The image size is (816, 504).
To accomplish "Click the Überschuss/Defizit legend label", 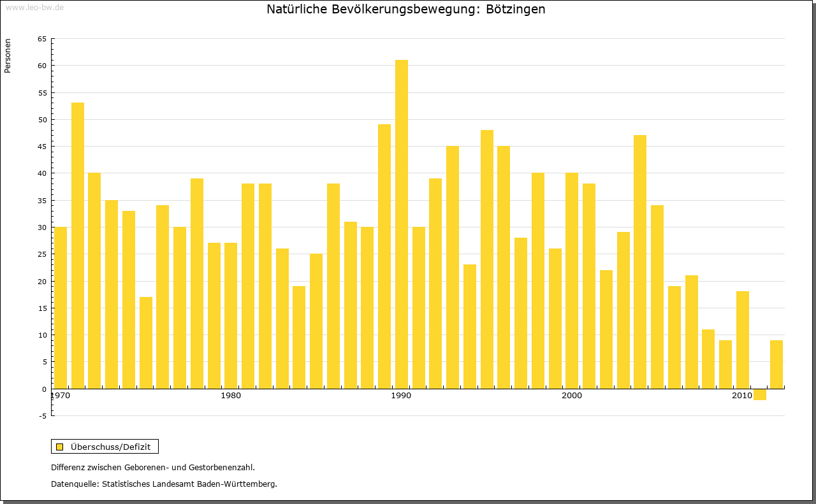I will pyautogui.click(x=110, y=447).
